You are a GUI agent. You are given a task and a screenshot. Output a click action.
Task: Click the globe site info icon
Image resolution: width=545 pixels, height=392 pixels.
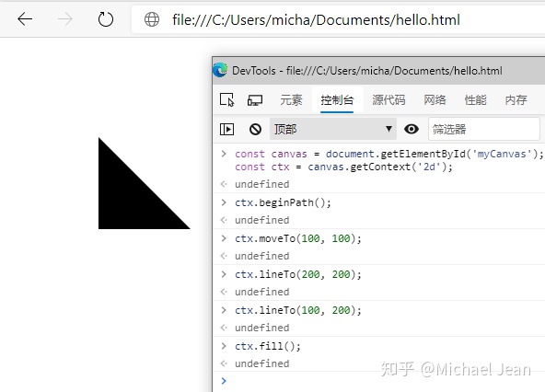[152, 19]
